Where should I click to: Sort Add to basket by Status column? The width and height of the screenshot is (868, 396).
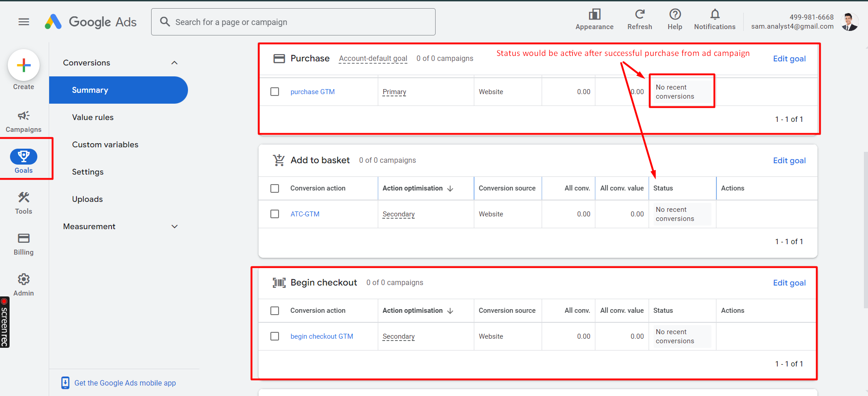(x=663, y=188)
